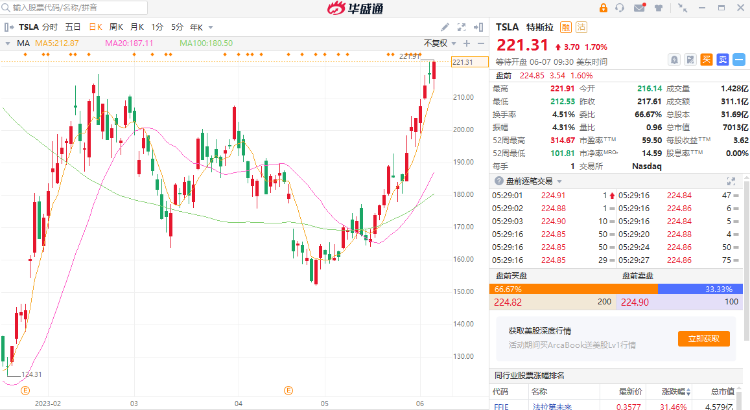Toggle the left sidebar panel icon
750x410 pixels.
click(x=8, y=27)
